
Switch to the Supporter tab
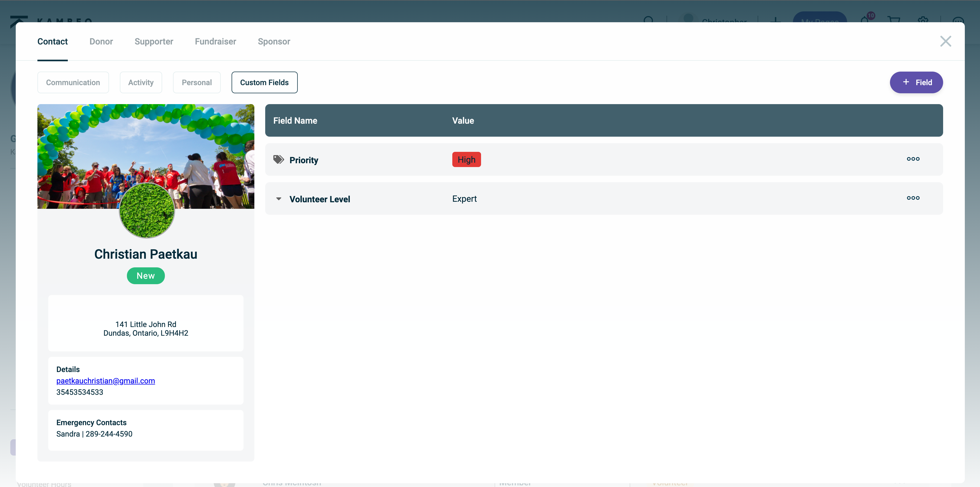(x=154, y=41)
